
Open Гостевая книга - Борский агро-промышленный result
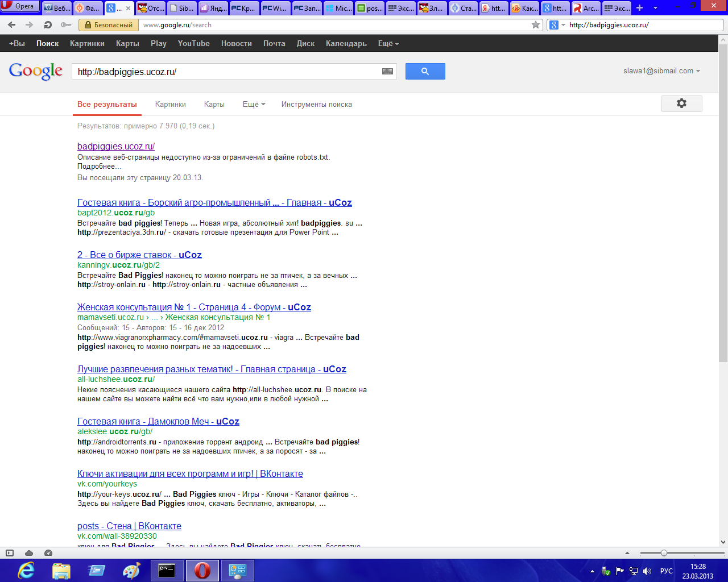point(214,202)
